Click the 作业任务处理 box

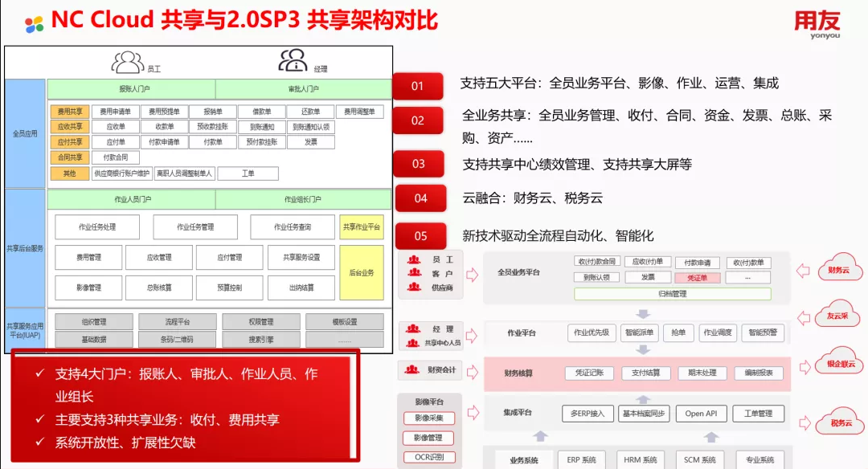(x=97, y=226)
